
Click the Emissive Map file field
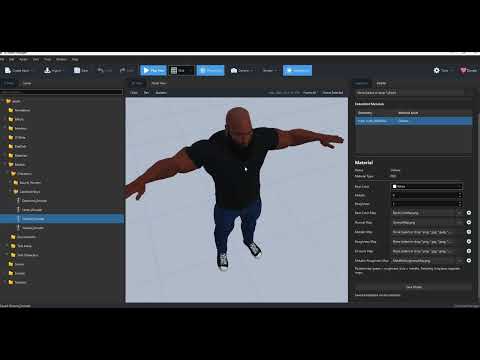[x=424, y=251]
